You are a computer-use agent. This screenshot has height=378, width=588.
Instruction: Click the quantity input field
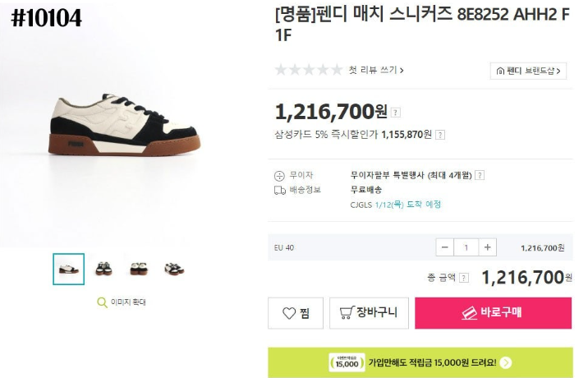point(466,247)
